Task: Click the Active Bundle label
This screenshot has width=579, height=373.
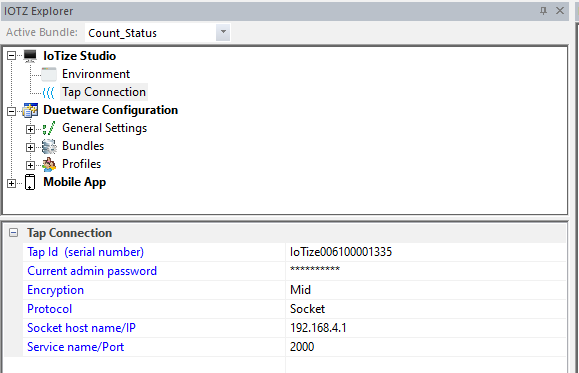Action: pos(42,32)
